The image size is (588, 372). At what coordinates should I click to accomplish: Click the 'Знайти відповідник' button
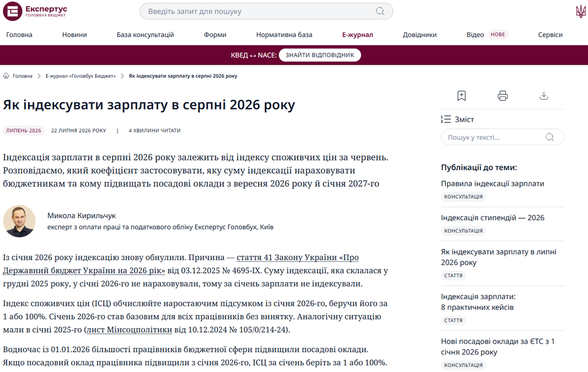[320, 55]
